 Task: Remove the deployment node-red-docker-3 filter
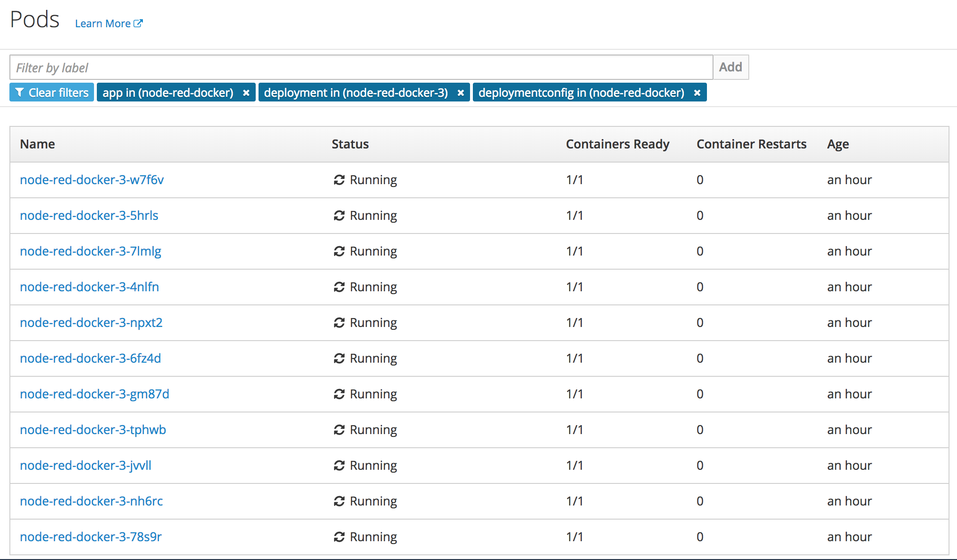click(461, 93)
